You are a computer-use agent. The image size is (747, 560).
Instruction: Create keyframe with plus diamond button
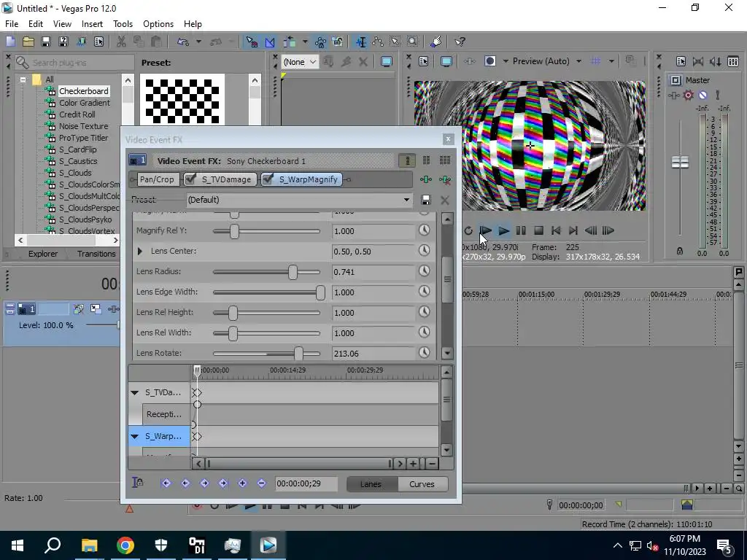(242, 483)
